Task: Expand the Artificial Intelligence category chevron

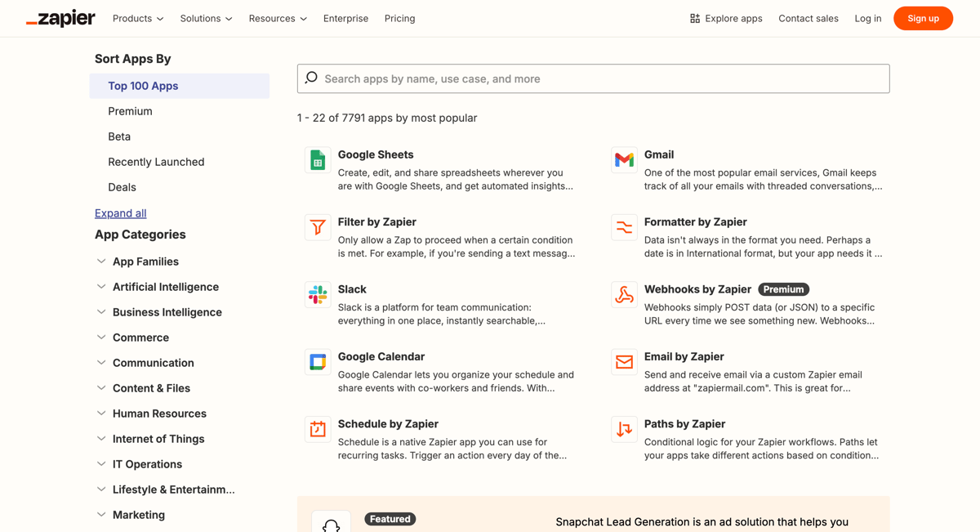Action: (101, 287)
